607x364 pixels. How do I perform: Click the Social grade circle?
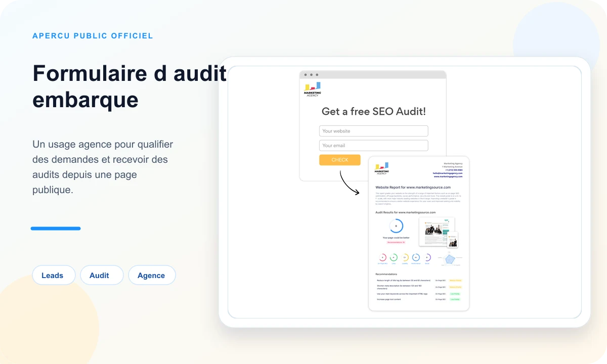[x=427, y=257]
